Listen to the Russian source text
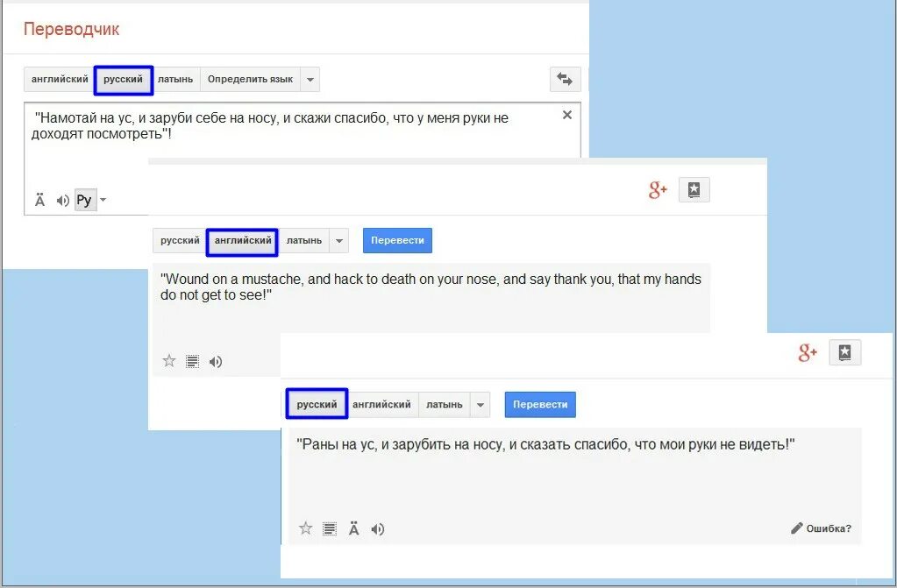Viewport: 897px width, 588px height. pyautogui.click(x=62, y=200)
